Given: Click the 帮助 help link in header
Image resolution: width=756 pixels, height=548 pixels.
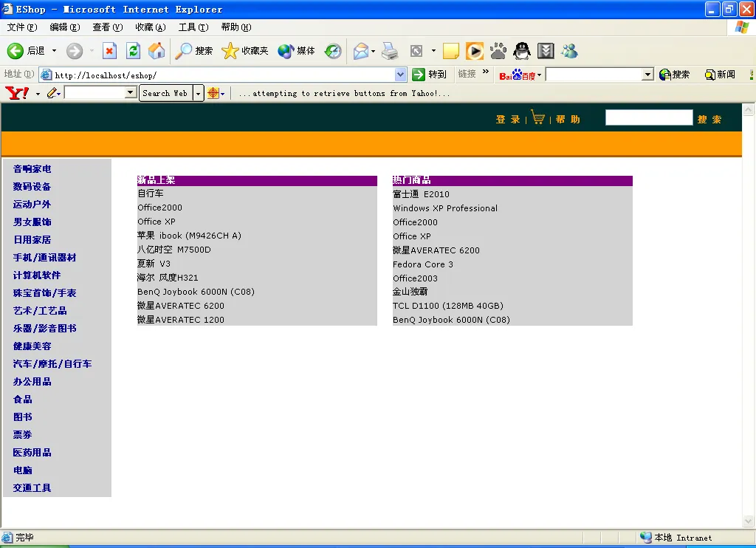Looking at the screenshot, I should (x=568, y=119).
